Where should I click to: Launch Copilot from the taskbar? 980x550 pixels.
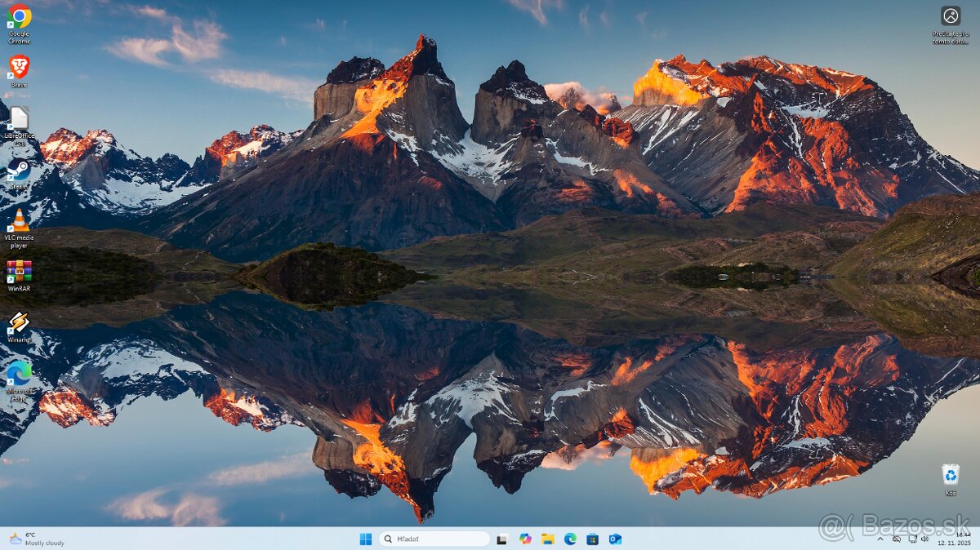tap(525, 539)
